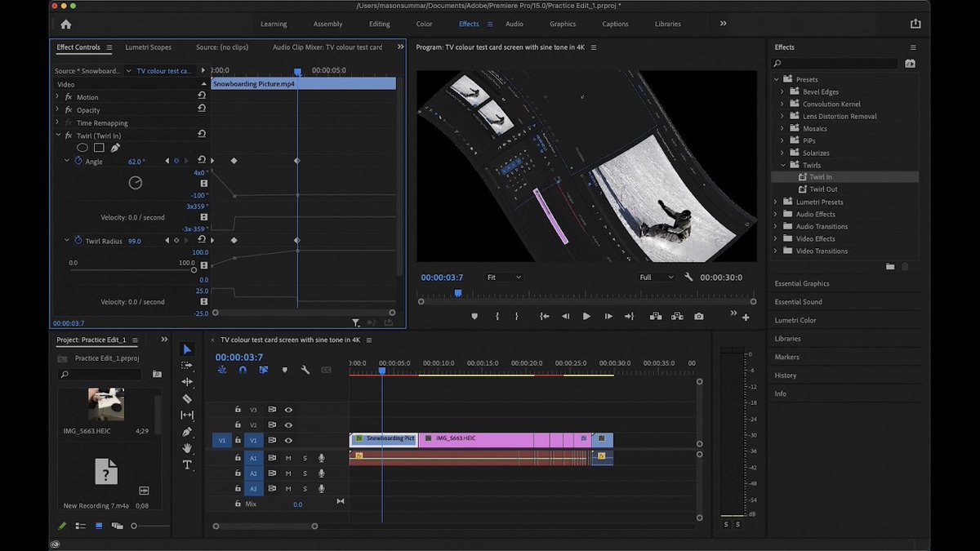Select the Razor tool
This screenshot has height=551, width=980.
point(187,398)
